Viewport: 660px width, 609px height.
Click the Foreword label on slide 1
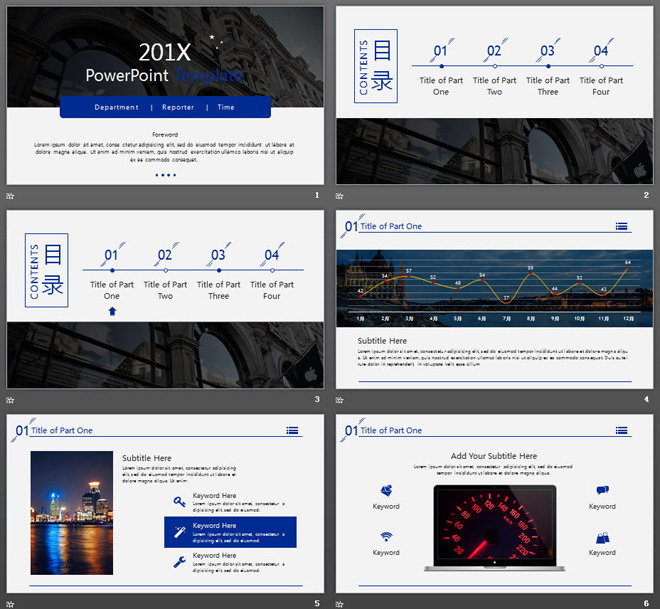[x=165, y=135]
